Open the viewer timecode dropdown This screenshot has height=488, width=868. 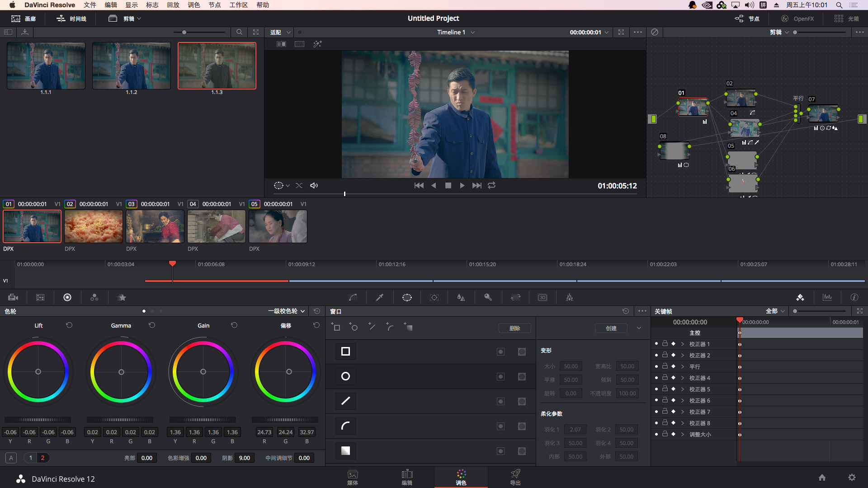589,32
